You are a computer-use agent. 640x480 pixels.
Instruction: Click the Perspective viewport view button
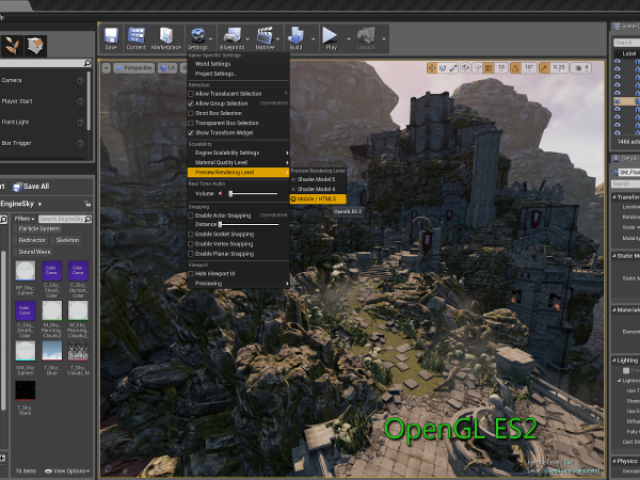tap(134, 68)
